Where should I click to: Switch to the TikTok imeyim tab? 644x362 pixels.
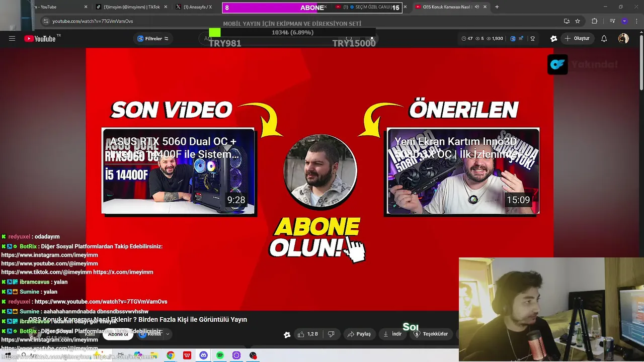point(131,7)
